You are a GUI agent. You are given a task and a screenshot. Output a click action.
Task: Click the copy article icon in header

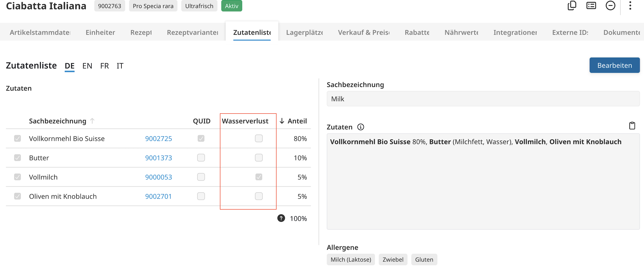point(572,5)
